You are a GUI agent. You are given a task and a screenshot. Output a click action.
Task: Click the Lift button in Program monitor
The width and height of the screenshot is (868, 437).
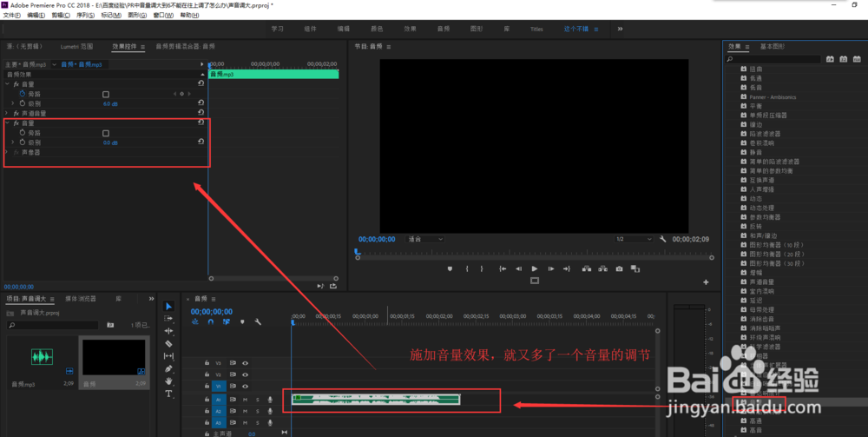586,268
